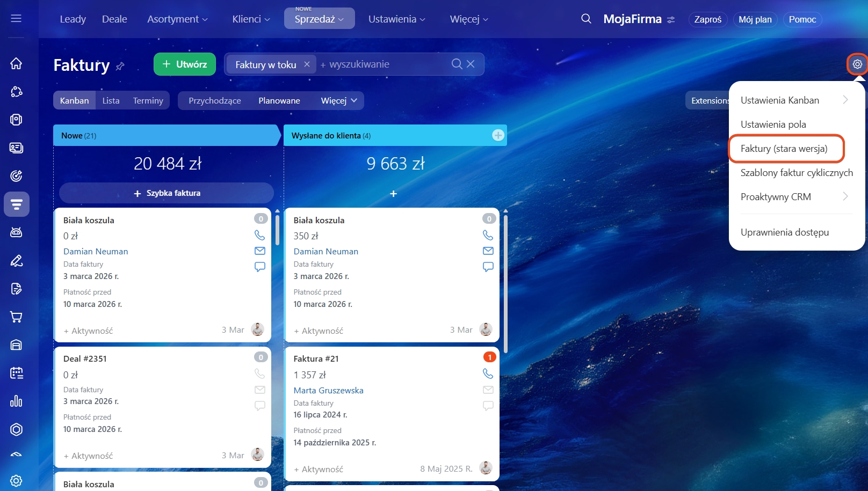The image size is (868, 491).
Task: Add stage with plus icon in Wysłane header
Action: click(x=498, y=135)
